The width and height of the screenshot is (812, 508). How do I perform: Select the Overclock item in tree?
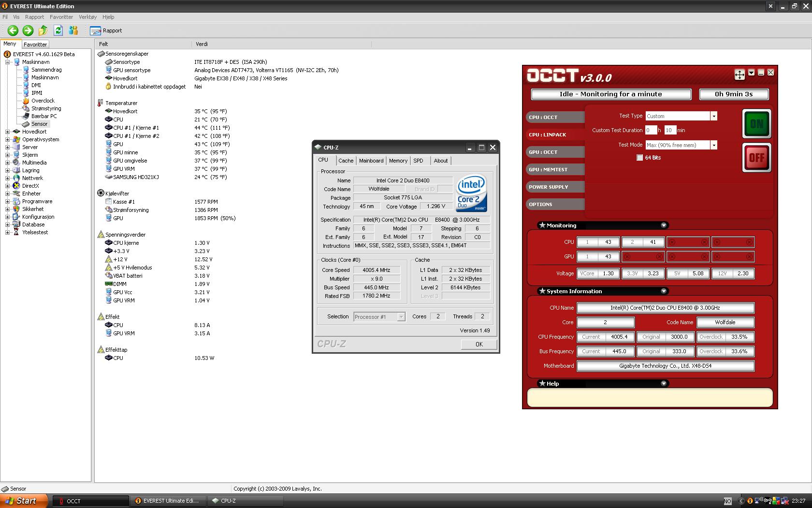(43, 101)
